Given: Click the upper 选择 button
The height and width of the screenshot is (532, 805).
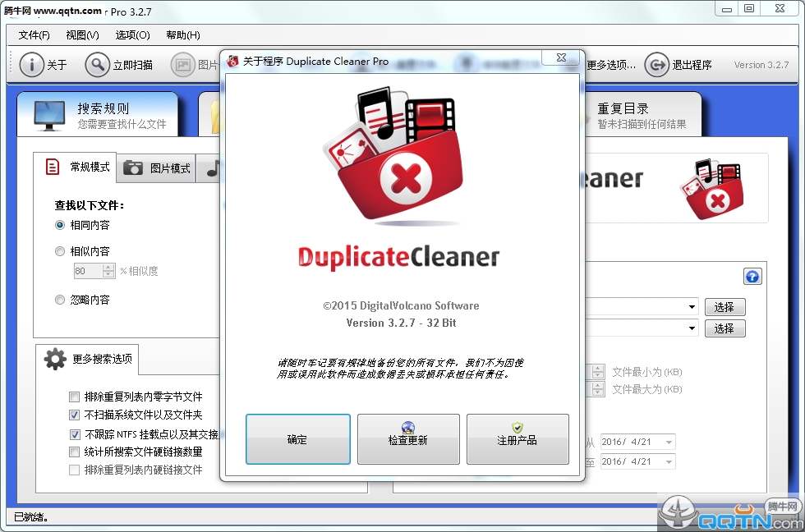Looking at the screenshot, I should tap(724, 307).
